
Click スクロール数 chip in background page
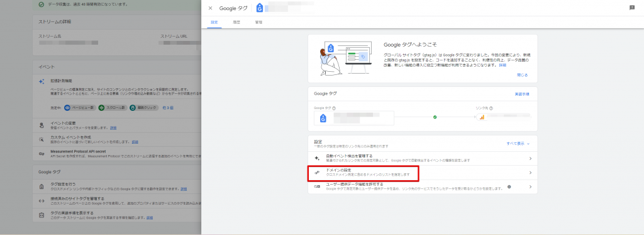112,108
